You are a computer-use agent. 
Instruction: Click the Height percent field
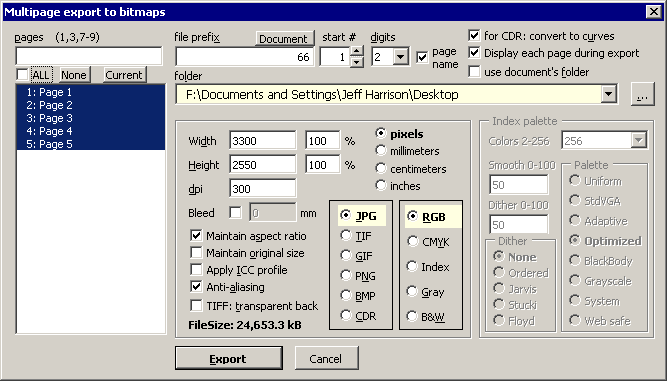pyautogui.click(x=322, y=165)
